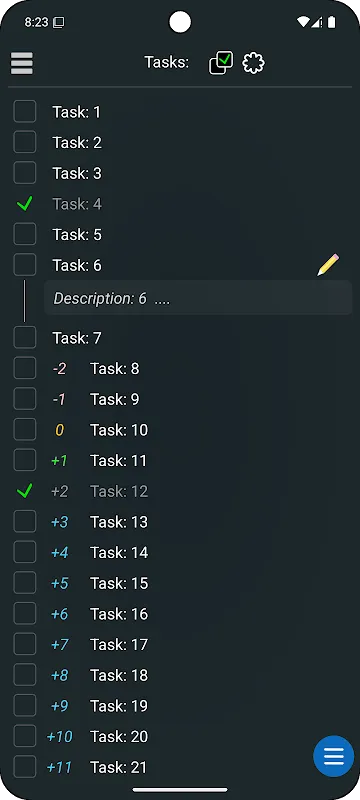Tap the -2 day offset on Task 8
The height and width of the screenshot is (800, 360).
point(59,368)
